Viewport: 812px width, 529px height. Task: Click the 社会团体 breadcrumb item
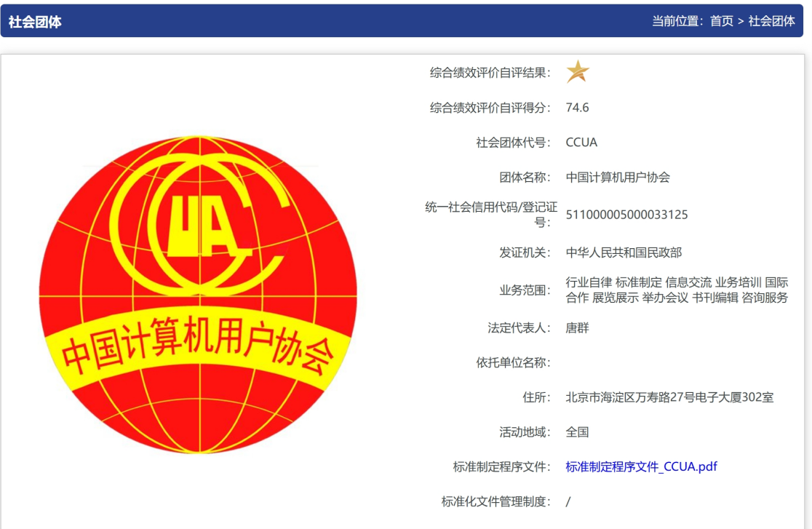pos(771,20)
